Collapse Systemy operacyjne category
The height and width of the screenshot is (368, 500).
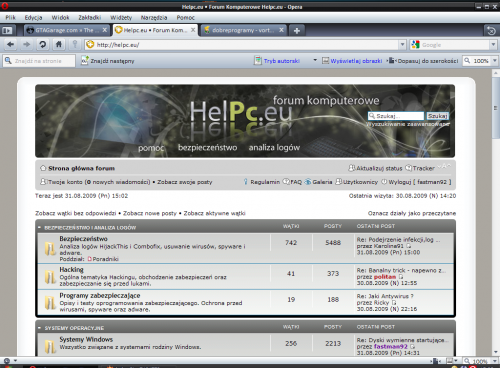(39, 328)
